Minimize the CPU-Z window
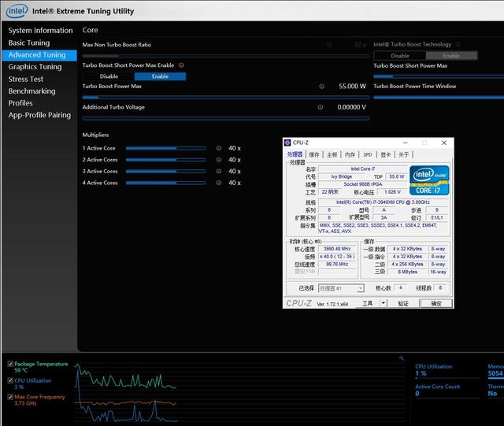 (x=406, y=143)
